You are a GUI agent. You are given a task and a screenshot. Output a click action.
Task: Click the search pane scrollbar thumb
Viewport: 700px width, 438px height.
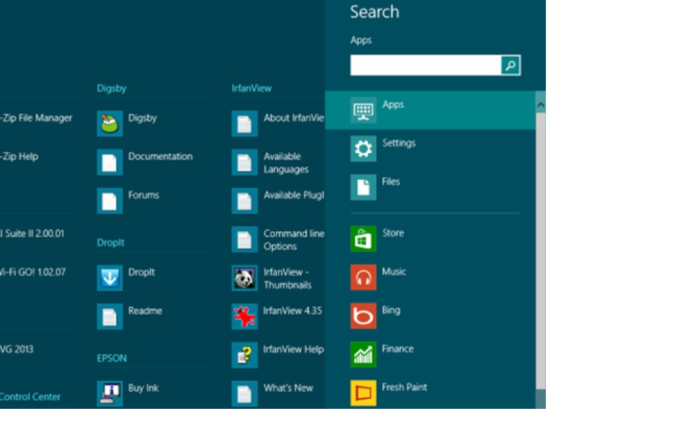pos(541,251)
